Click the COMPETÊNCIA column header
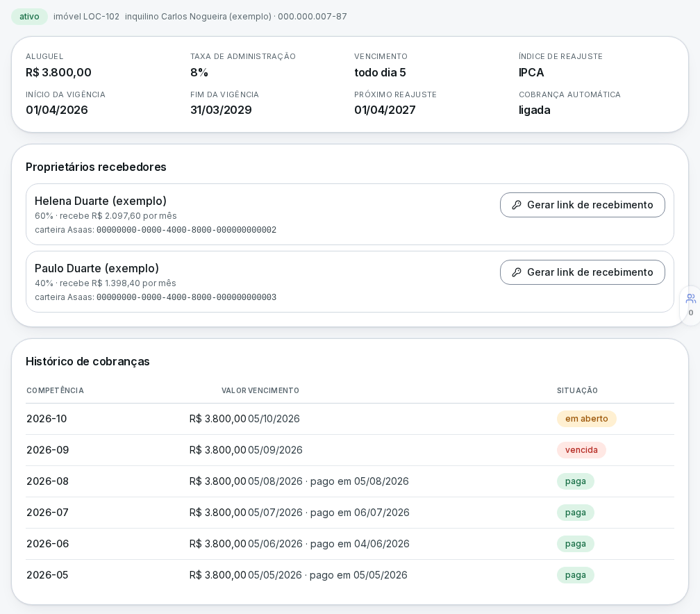 55,391
